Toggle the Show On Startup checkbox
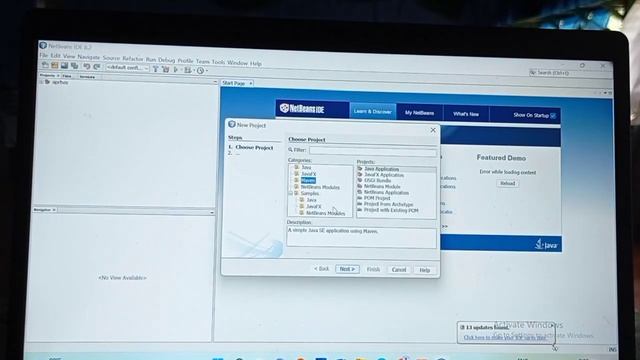This screenshot has width=640, height=360. (553, 116)
